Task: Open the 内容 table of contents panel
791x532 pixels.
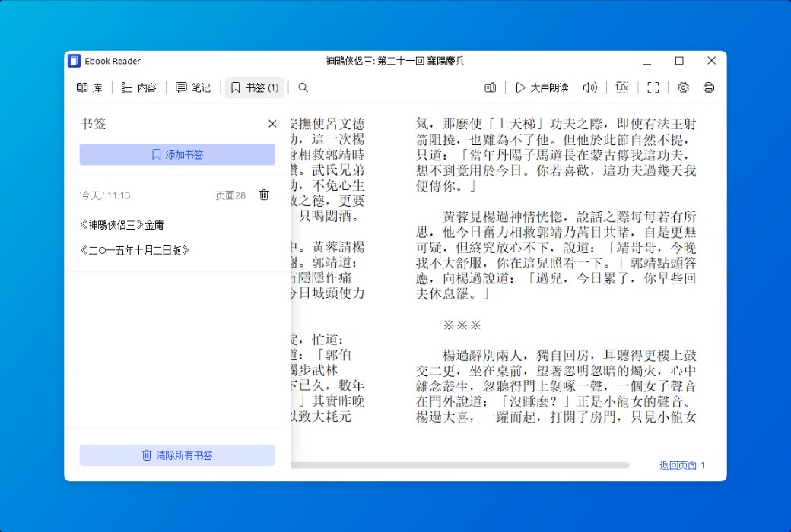Action: [138, 87]
